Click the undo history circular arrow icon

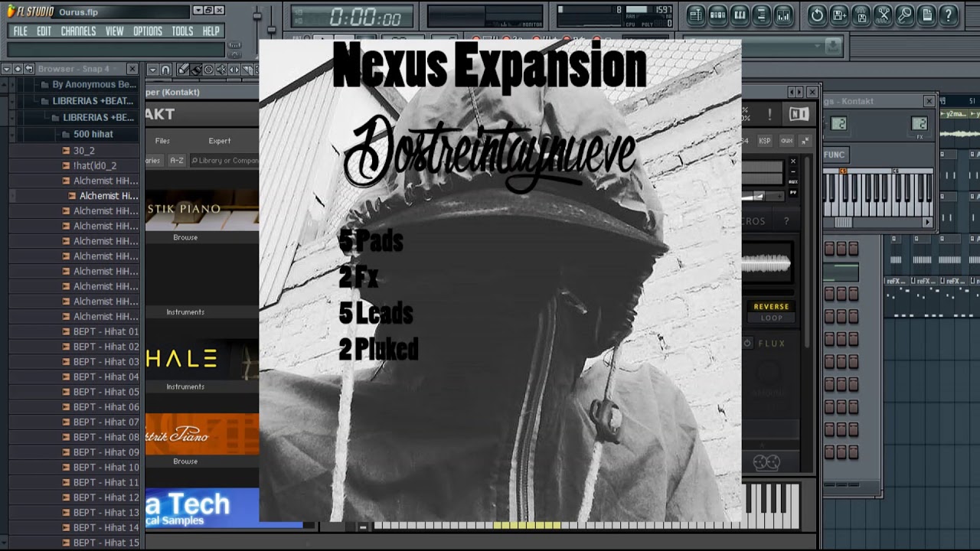(x=817, y=15)
